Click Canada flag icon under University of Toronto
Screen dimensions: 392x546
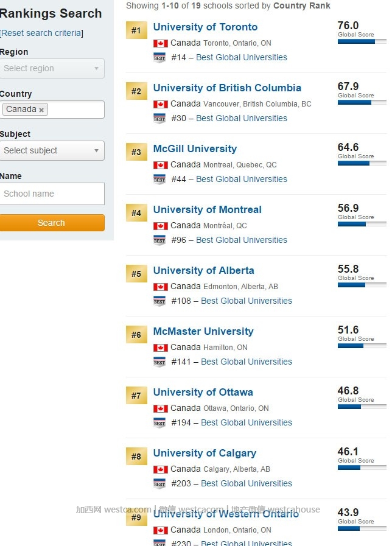click(161, 44)
